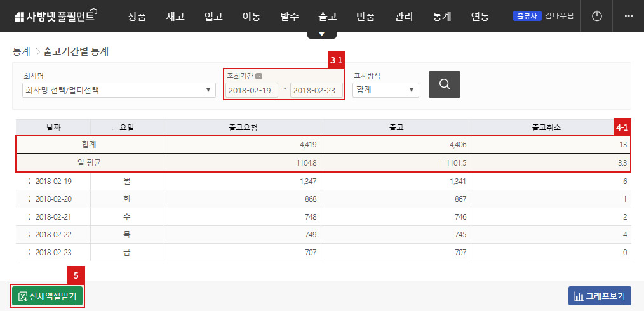Click the 날짜 column header
Image resolution: width=644 pixels, height=311 pixels.
[x=53, y=128]
